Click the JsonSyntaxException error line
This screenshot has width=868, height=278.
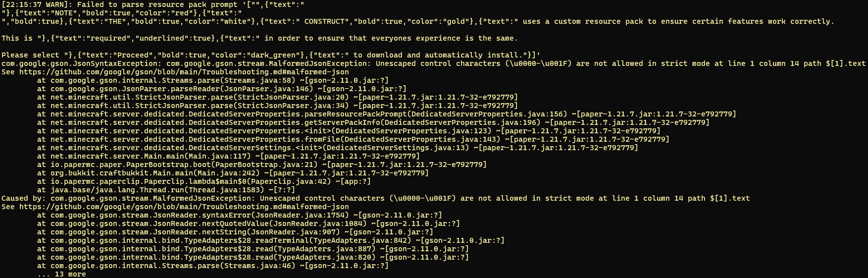coord(433,63)
